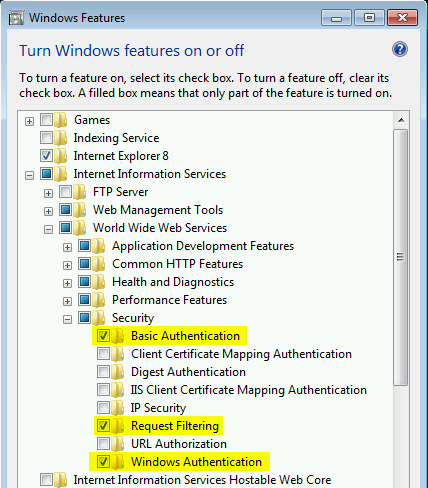
Task: Click the Web Management Tools folder icon
Action: [80, 210]
